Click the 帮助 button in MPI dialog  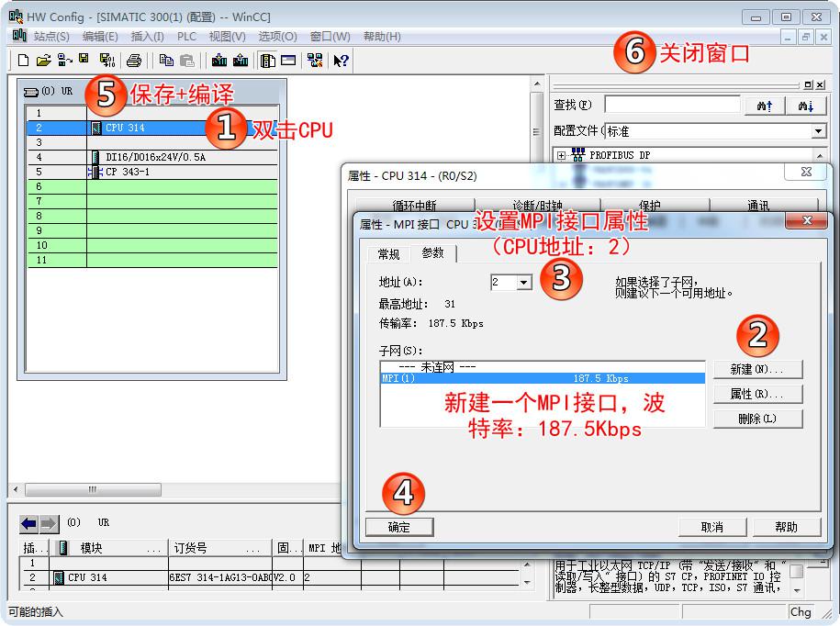787,527
